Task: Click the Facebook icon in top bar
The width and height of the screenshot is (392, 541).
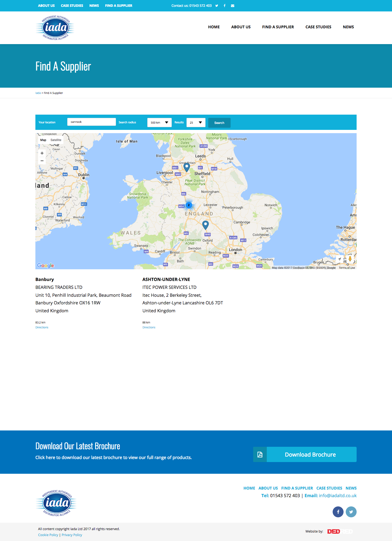Action: 225,6
